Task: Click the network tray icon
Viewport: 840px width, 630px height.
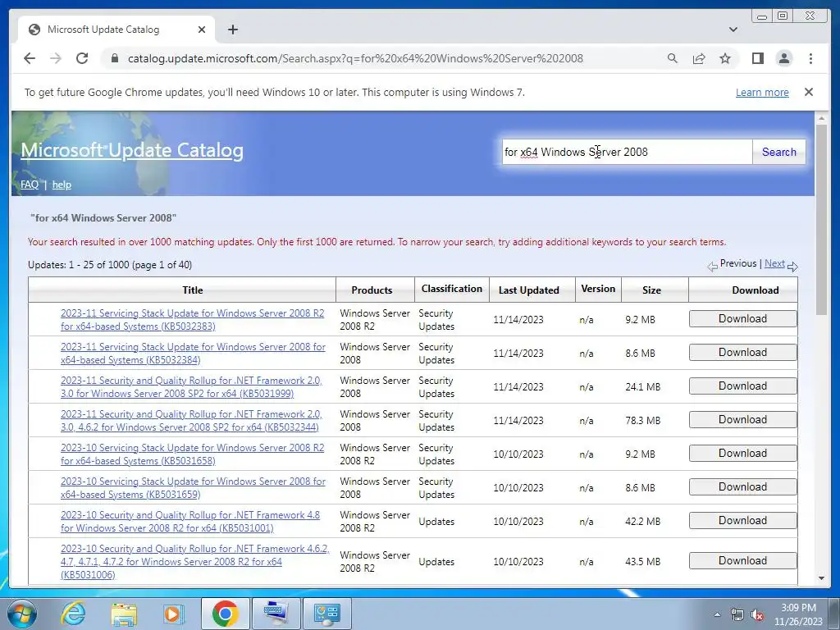Action: (x=737, y=615)
